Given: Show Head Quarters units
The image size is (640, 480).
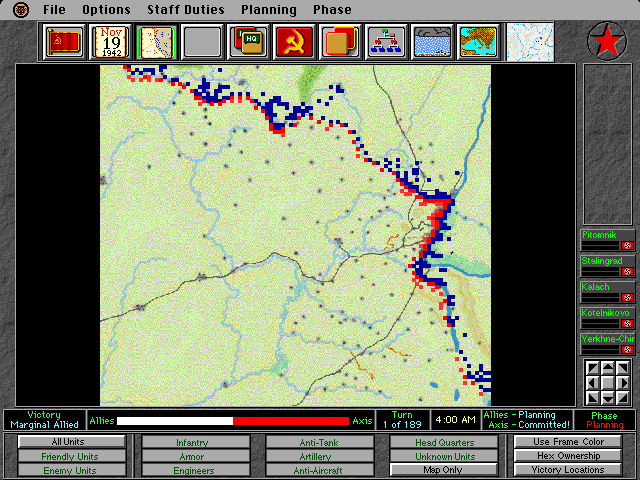Looking at the screenshot, I should (444, 442).
